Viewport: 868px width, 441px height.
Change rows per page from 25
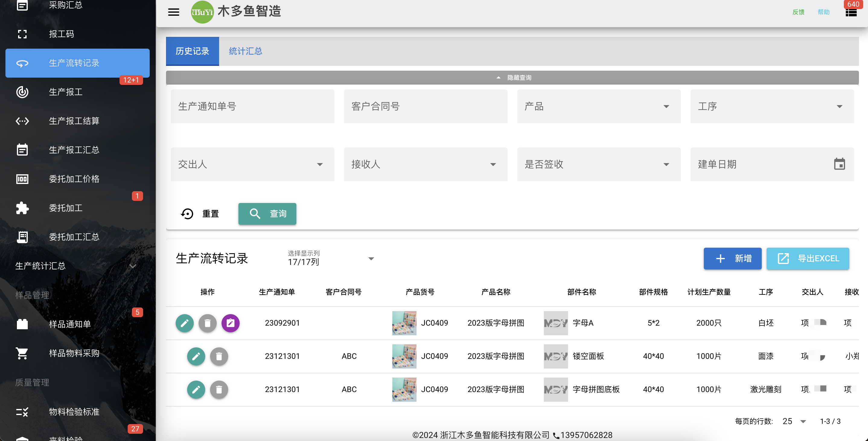pos(794,421)
